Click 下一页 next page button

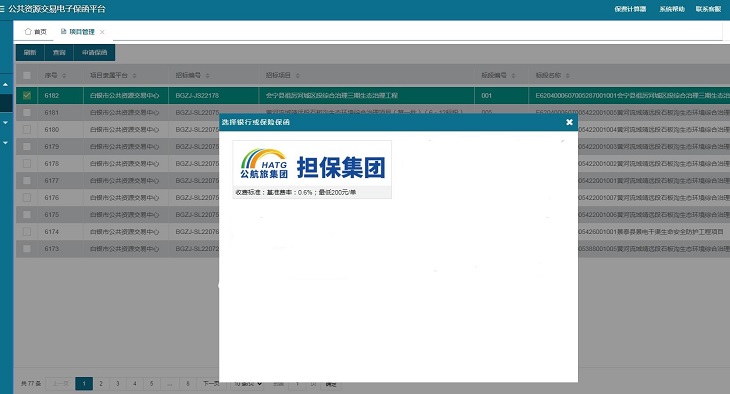coord(210,384)
